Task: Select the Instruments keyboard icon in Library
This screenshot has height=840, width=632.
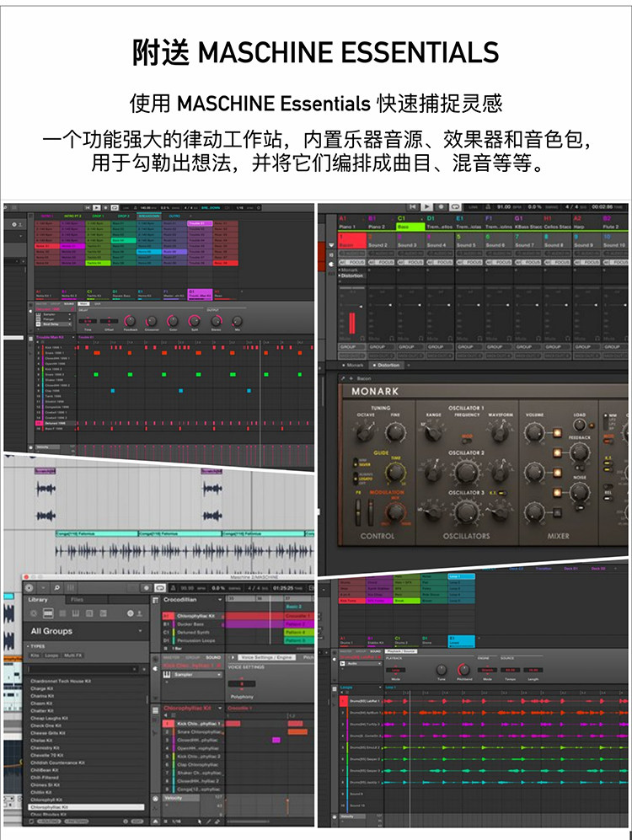Action: click(76, 613)
